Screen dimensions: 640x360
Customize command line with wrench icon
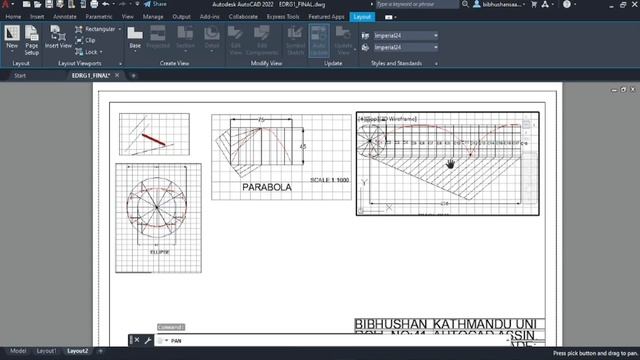point(148,340)
